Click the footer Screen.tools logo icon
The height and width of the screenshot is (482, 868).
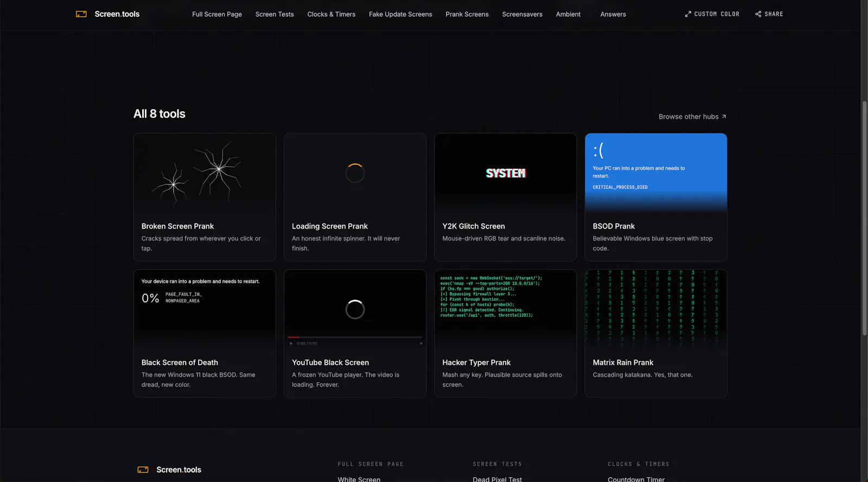pos(143,470)
